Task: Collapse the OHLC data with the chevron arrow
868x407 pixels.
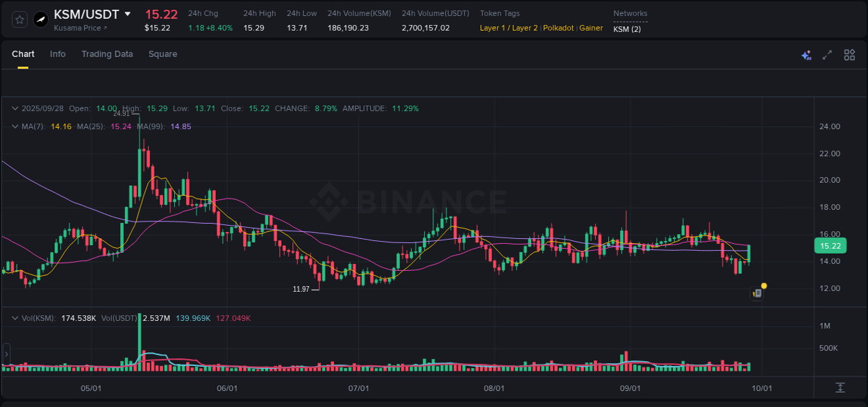Action: pyautogui.click(x=15, y=108)
